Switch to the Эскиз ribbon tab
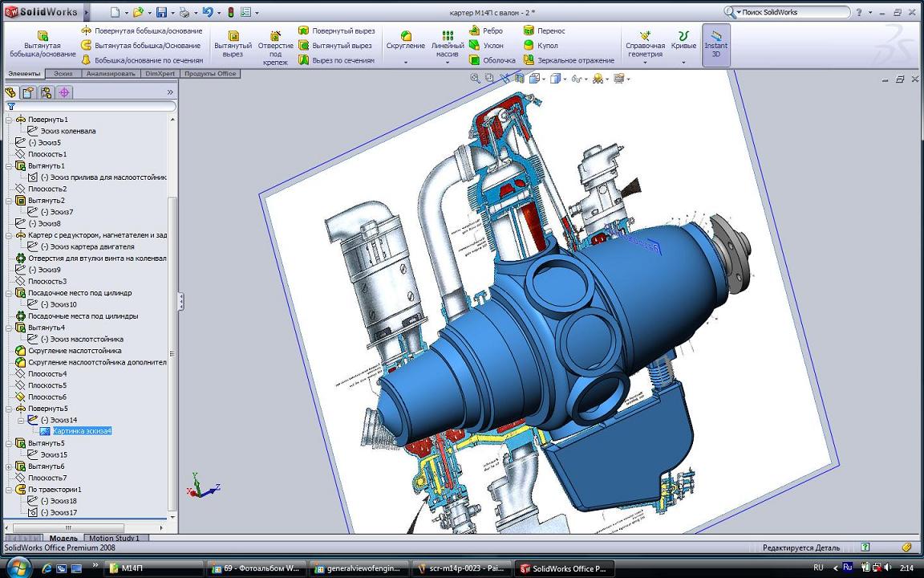Viewport: 924px width, 578px height. [63, 74]
